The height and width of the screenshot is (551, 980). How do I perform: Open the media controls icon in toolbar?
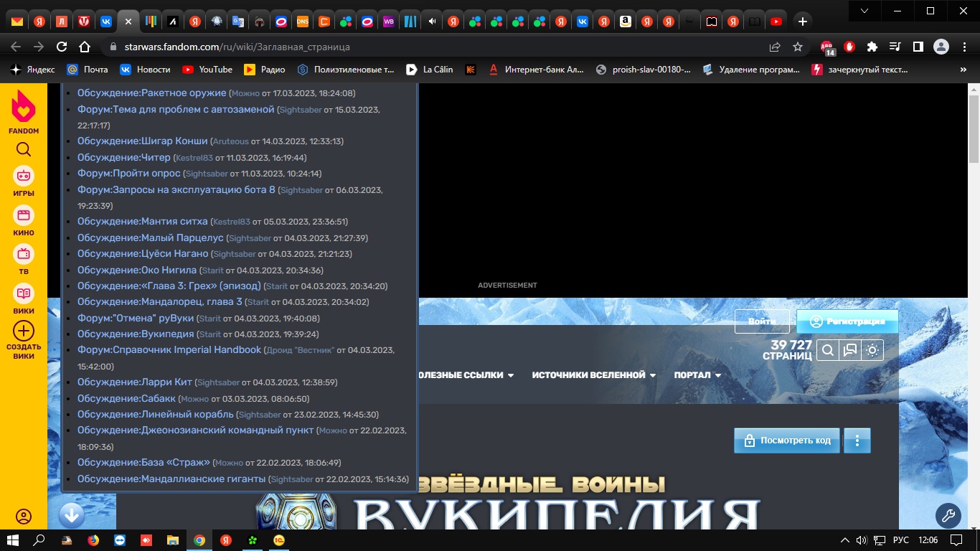pyautogui.click(x=895, y=47)
